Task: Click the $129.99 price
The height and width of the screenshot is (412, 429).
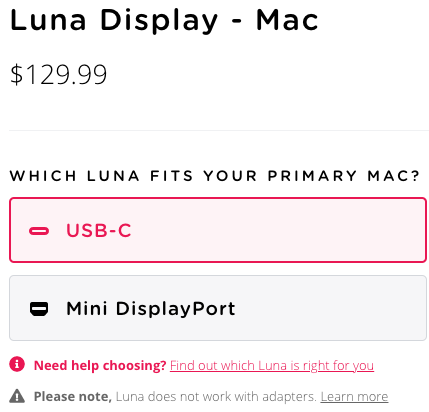Action: point(58,74)
